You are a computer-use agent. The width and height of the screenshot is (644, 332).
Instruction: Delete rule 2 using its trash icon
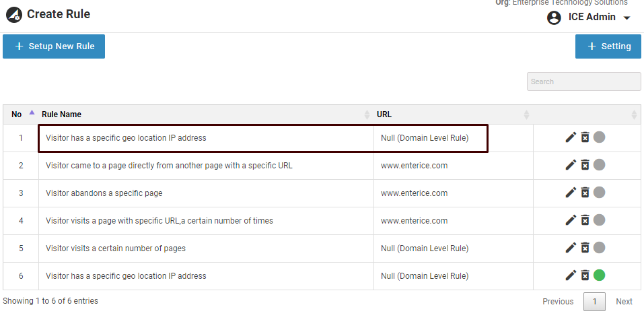pyautogui.click(x=585, y=165)
